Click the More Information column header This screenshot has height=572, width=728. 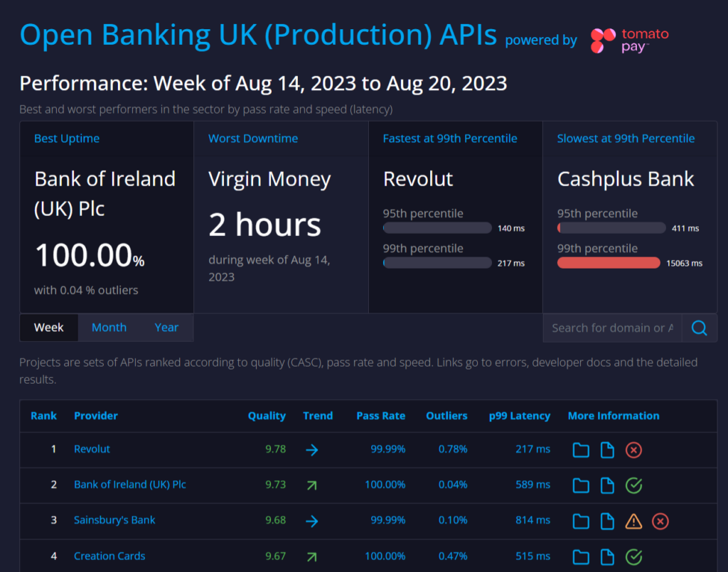614,416
